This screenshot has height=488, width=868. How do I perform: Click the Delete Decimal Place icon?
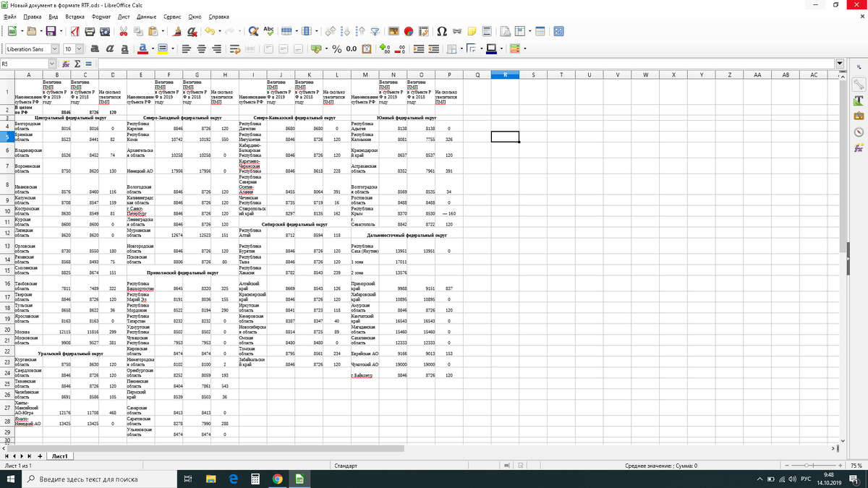pyautogui.click(x=399, y=49)
